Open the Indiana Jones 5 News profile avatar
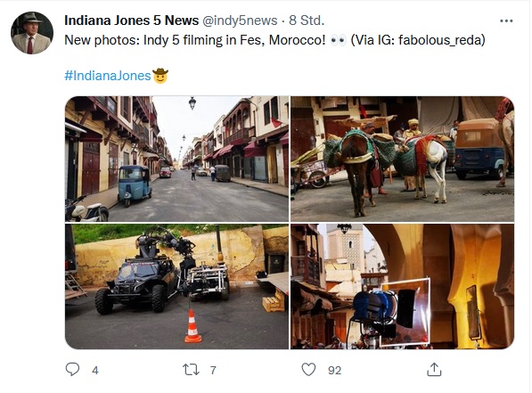 coord(32,33)
